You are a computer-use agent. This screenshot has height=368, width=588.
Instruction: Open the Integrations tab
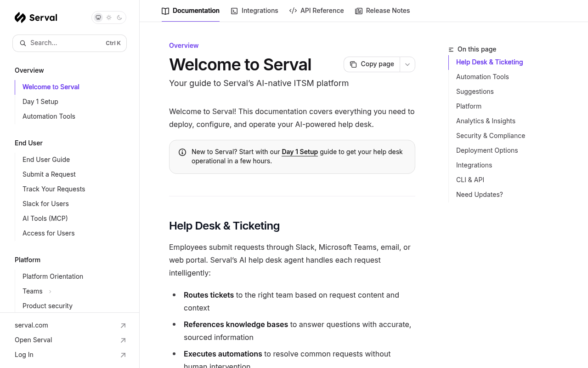254,11
